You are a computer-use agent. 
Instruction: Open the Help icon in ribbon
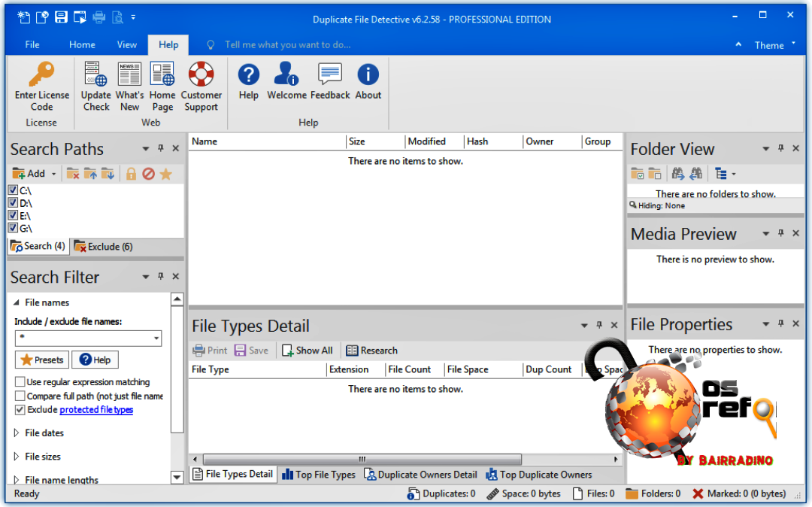tap(249, 81)
